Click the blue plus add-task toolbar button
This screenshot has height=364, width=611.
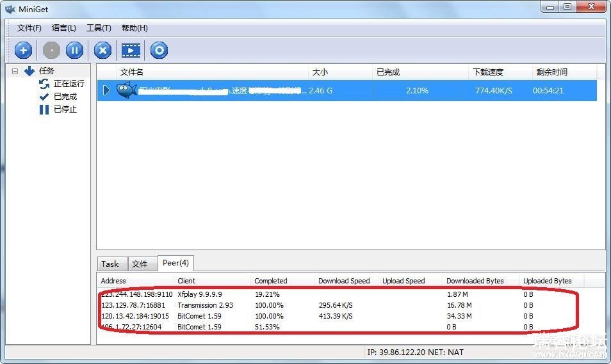pos(24,51)
